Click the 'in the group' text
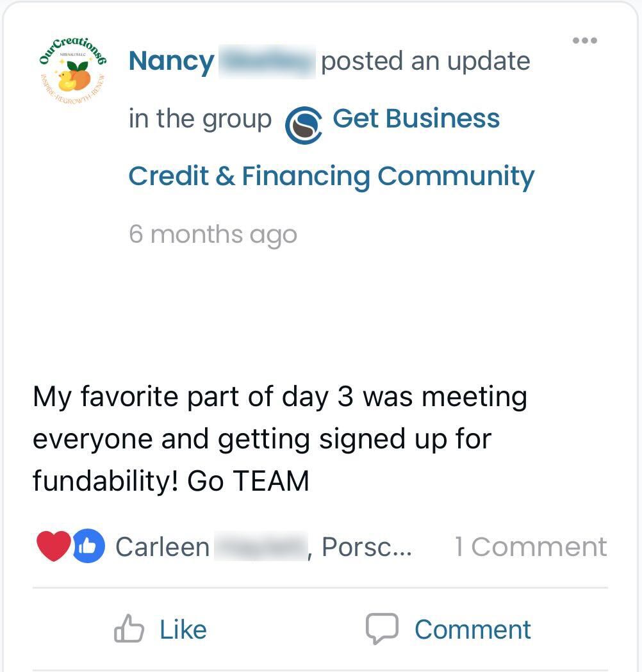This screenshot has height=672, width=642. (200, 119)
